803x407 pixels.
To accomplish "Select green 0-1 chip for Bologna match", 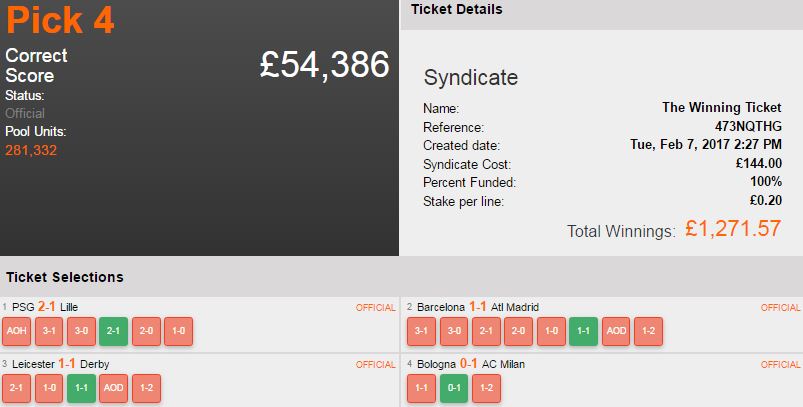I will 453,388.
